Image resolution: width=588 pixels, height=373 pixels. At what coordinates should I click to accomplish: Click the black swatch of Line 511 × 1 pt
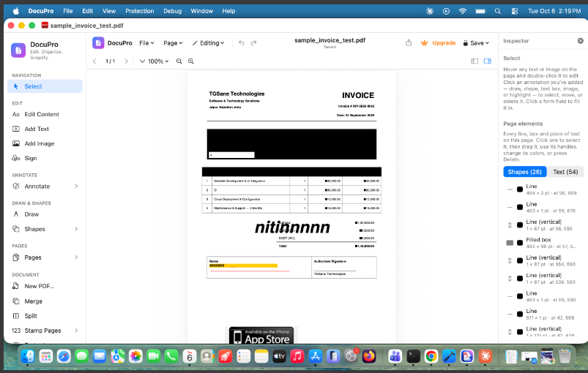point(520,314)
